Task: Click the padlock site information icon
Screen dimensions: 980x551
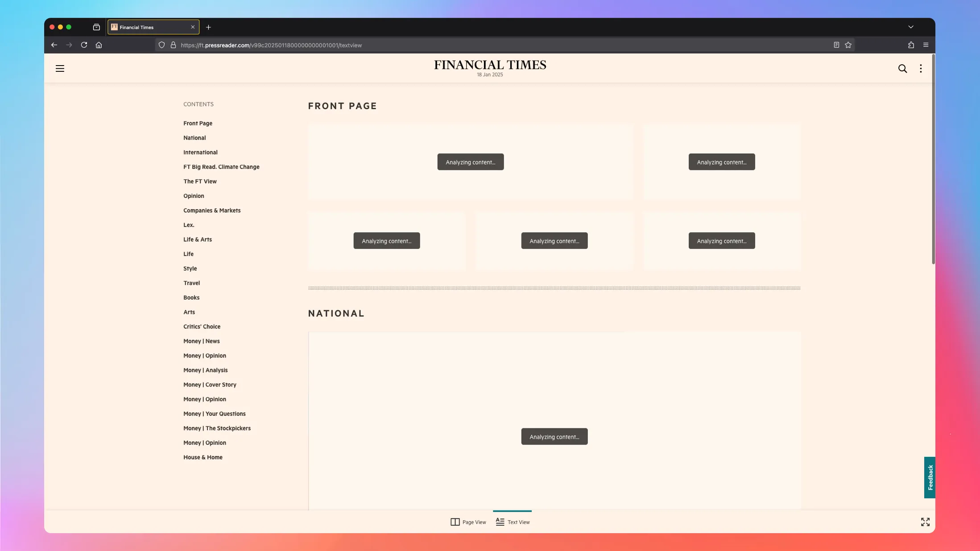Action: point(173,45)
